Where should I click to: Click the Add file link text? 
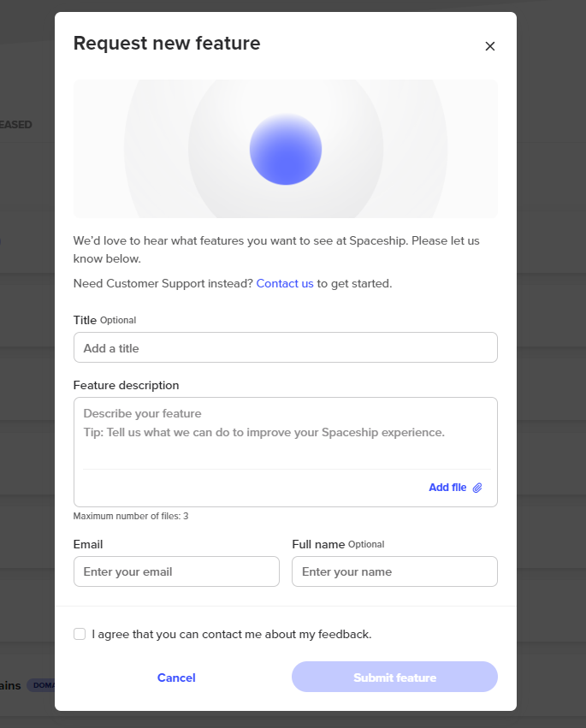pyautogui.click(x=447, y=488)
